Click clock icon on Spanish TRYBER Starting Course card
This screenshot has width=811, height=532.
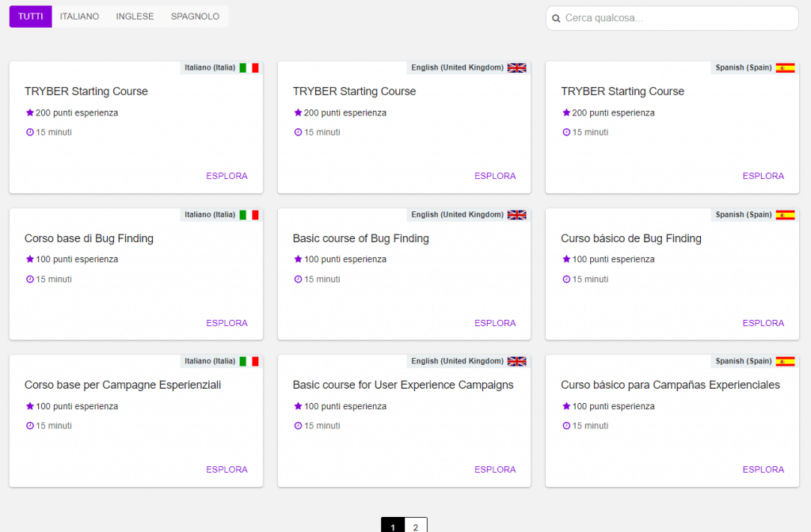pos(566,132)
